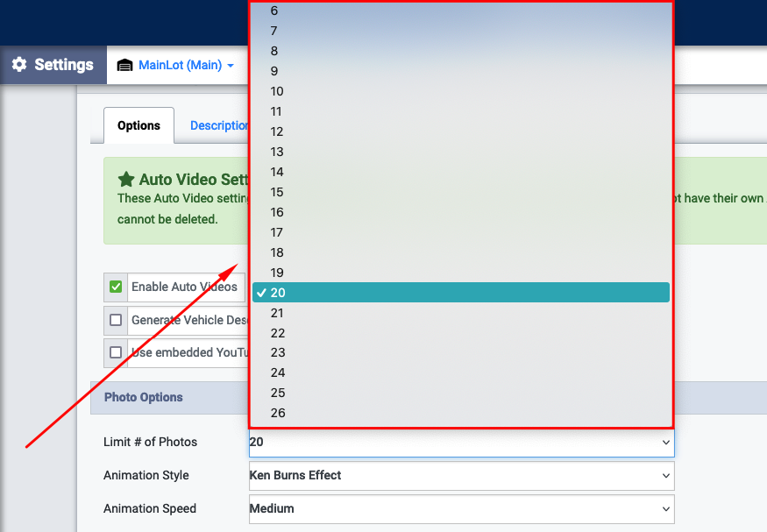
Task: Check the Use embedded YouTube checkbox
Action: coord(116,352)
